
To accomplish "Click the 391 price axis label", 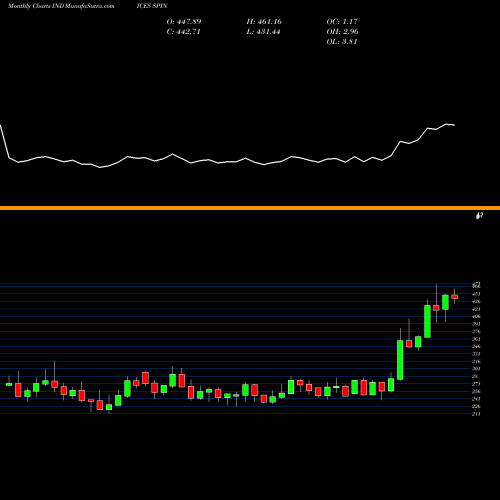I will pos(477,324).
